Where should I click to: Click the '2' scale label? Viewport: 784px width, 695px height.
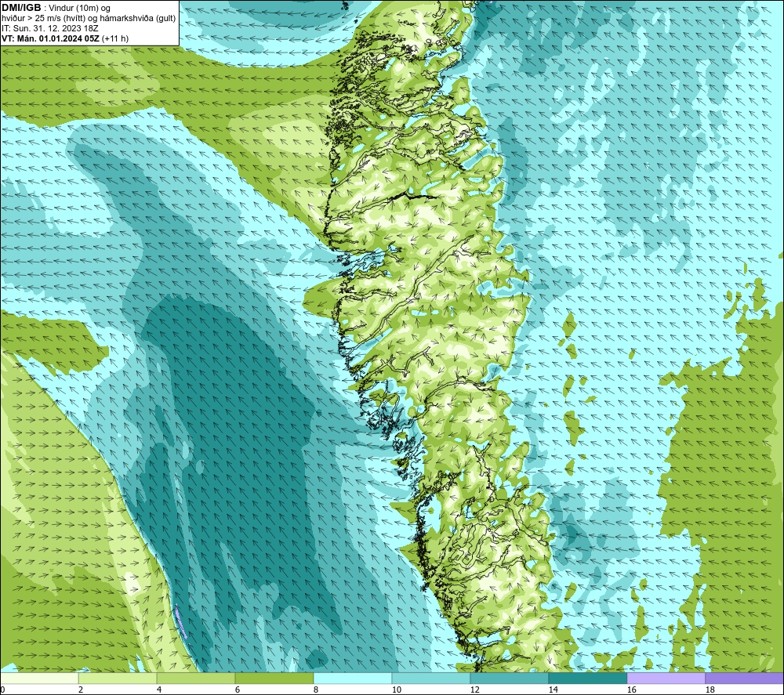tap(81, 690)
